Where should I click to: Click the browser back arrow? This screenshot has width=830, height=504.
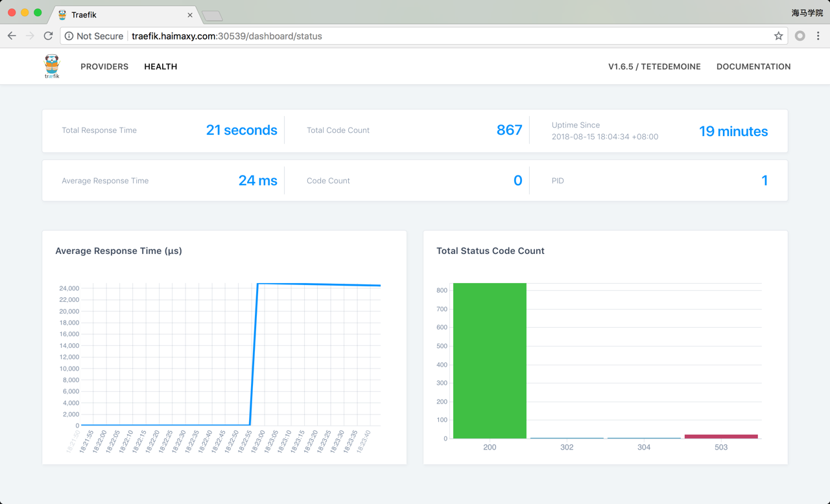point(12,36)
